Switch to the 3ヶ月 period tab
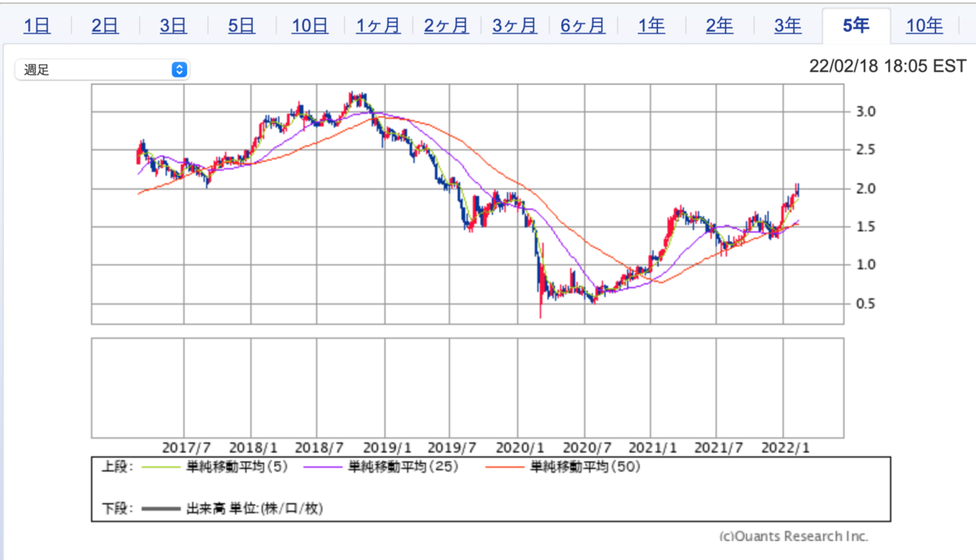 515,26
